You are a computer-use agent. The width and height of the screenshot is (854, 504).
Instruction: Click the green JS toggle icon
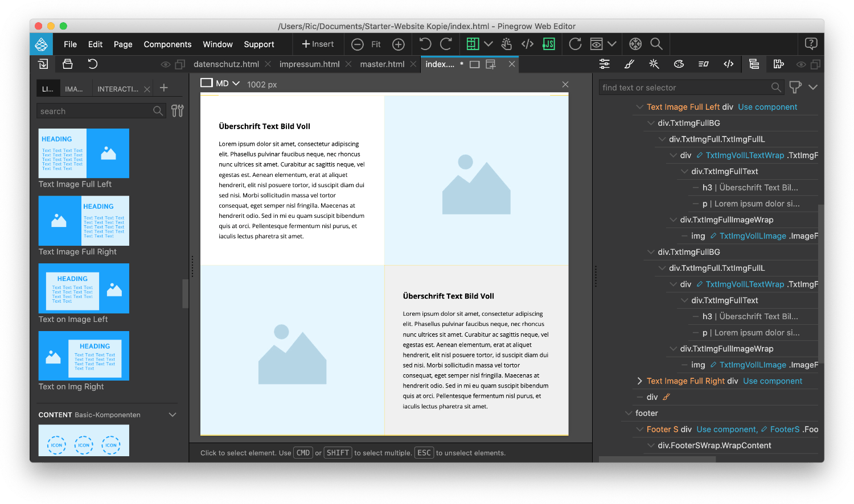[x=549, y=44]
